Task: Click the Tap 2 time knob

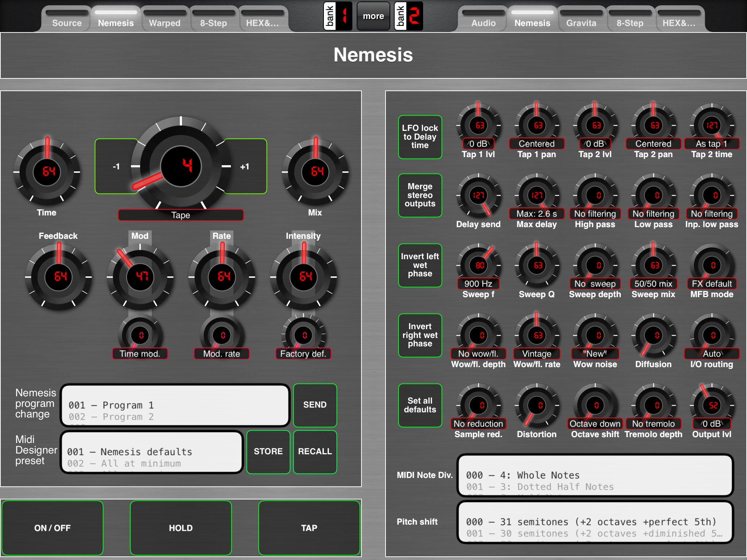Action: point(712,125)
